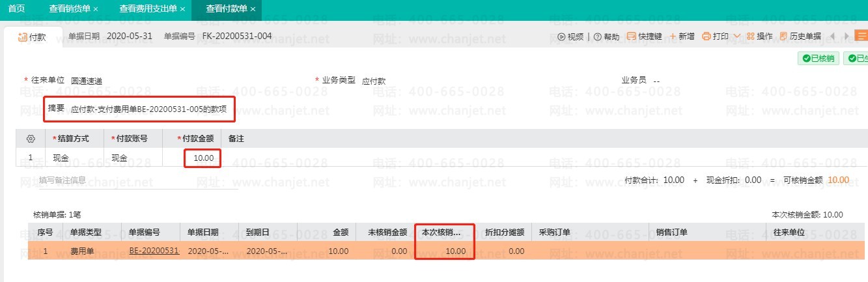Click the table settings gear icon
868x282 pixels.
coord(30,139)
